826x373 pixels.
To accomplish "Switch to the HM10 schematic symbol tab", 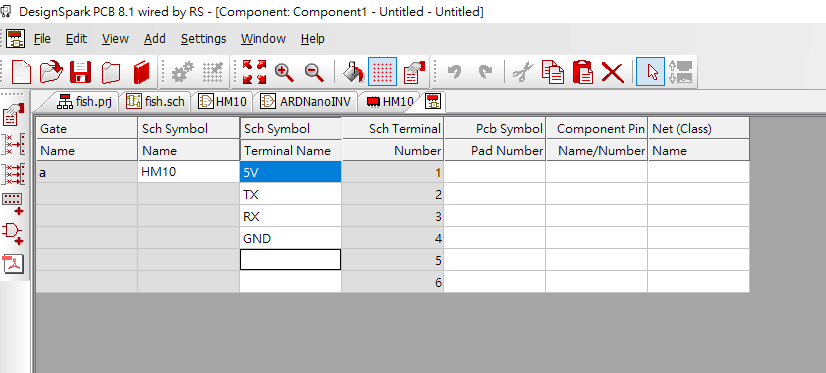I will click(222, 102).
